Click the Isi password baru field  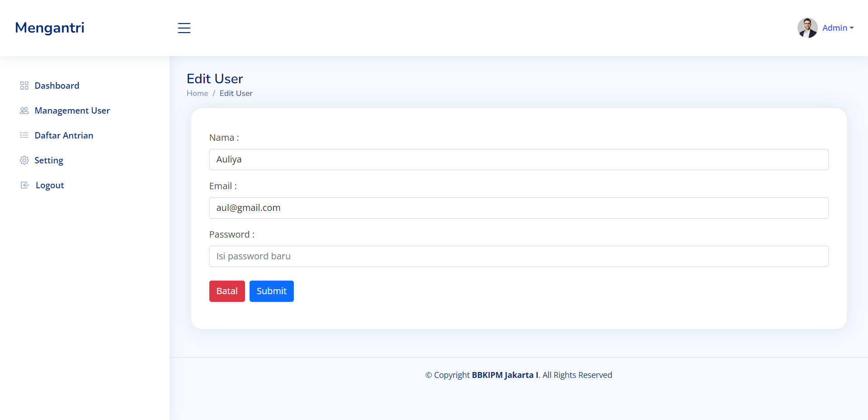(x=519, y=256)
